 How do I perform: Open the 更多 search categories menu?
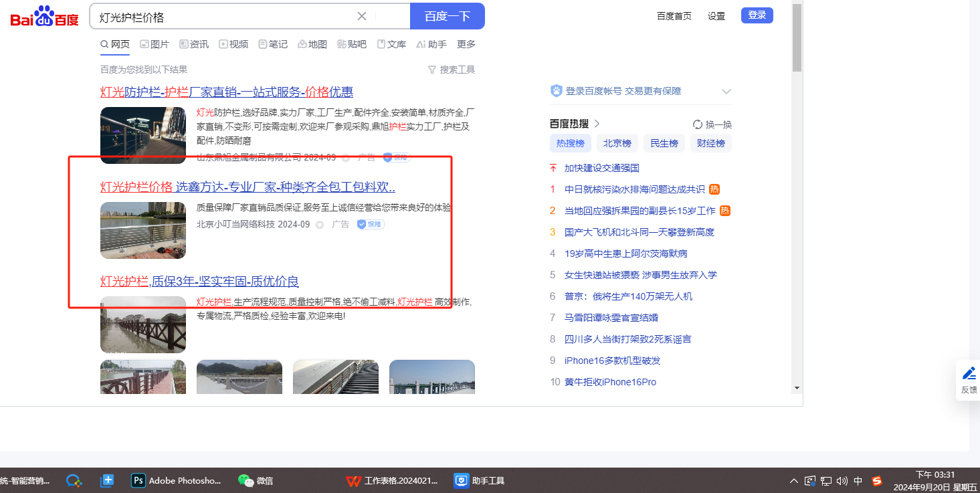pyautogui.click(x=466, y=44)
